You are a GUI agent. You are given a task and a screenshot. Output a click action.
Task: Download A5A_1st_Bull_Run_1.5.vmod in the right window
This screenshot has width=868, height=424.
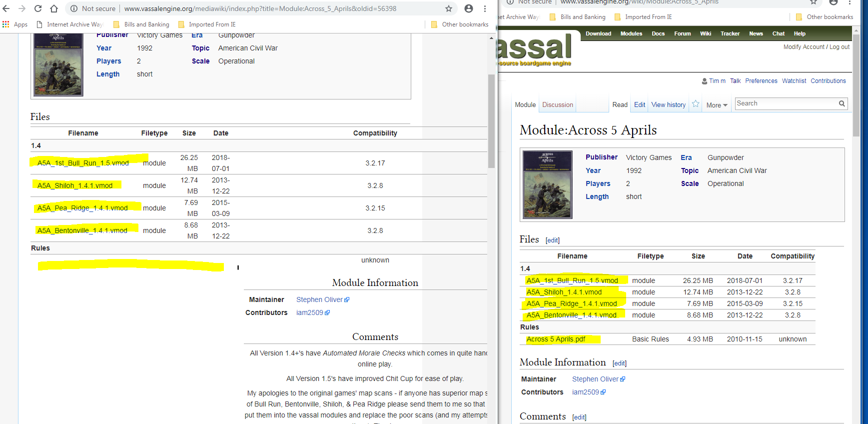[x=572, y=280]
